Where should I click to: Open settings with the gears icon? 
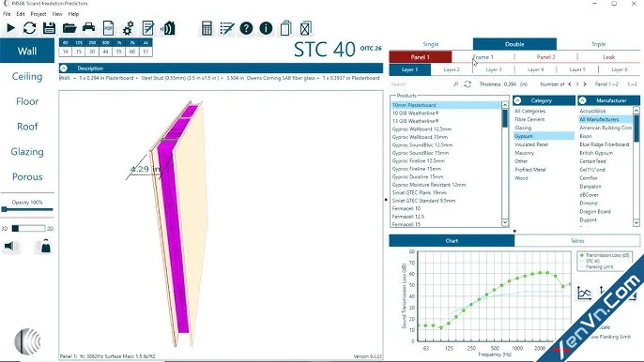(128, 28)
